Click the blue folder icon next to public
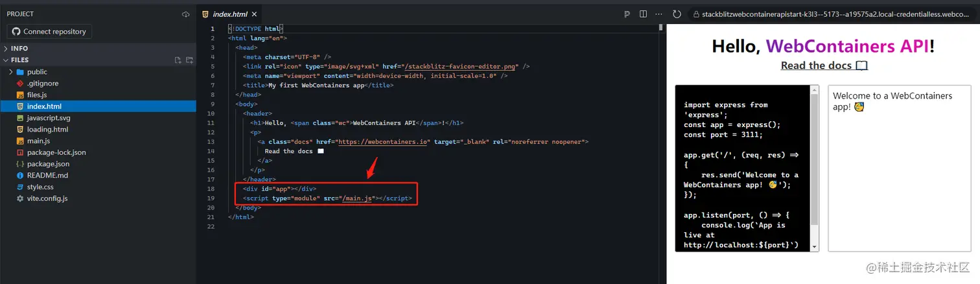Screen dimensions: 980x284 [x=20, y=72]
